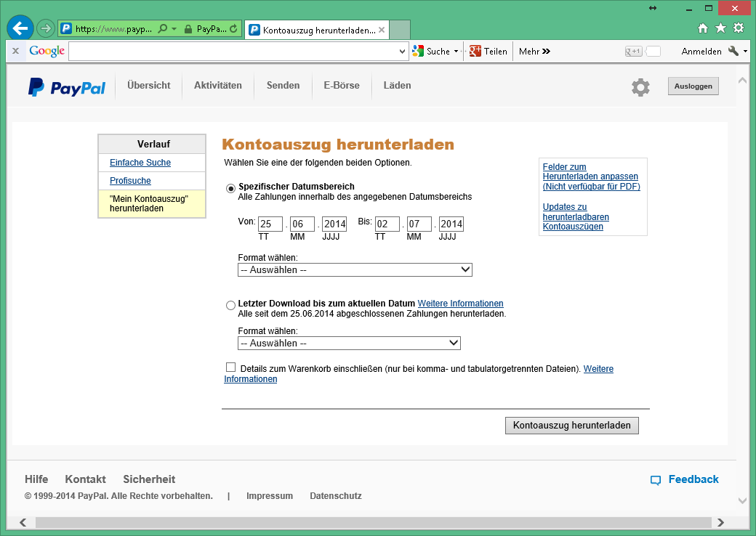Screen dimensions: 756x536
Task: Click the favorites star icon
Action: [x=720, y=28]
